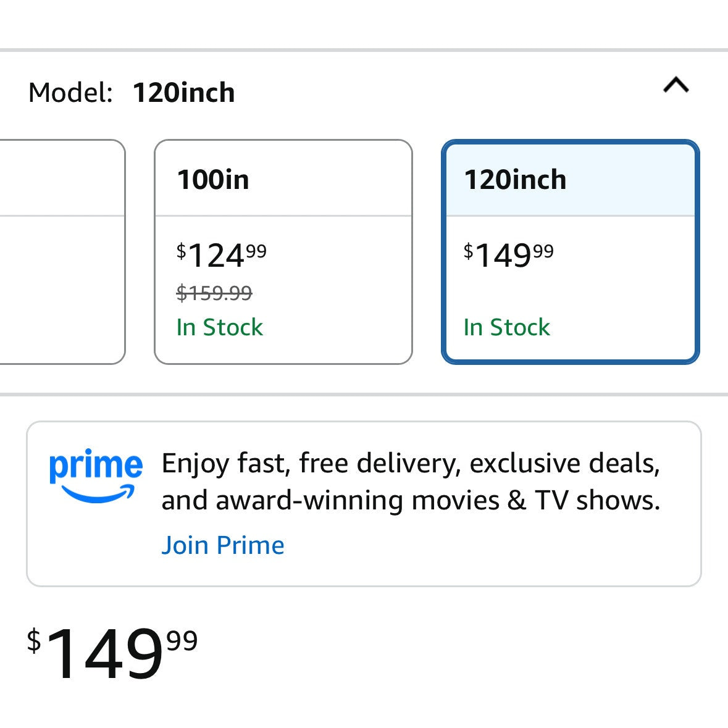Select the 120inch model card
The width and height of the screenshot is (728, 728).
(x=570, y=252)
